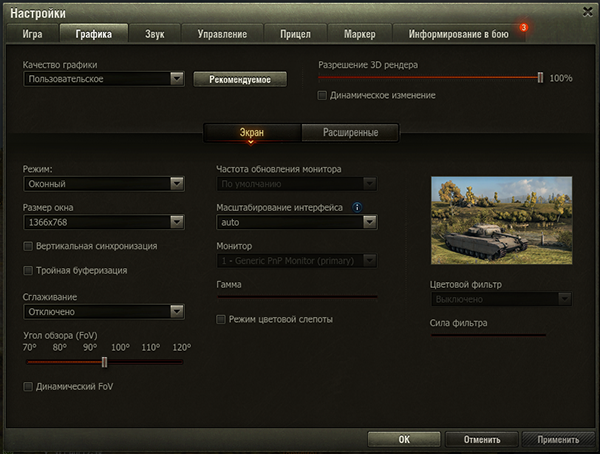Image resolution: width=600 pixels, height=454 pixels.
Task: Enable Тройная буферизация checkbox
Action: 28,271
